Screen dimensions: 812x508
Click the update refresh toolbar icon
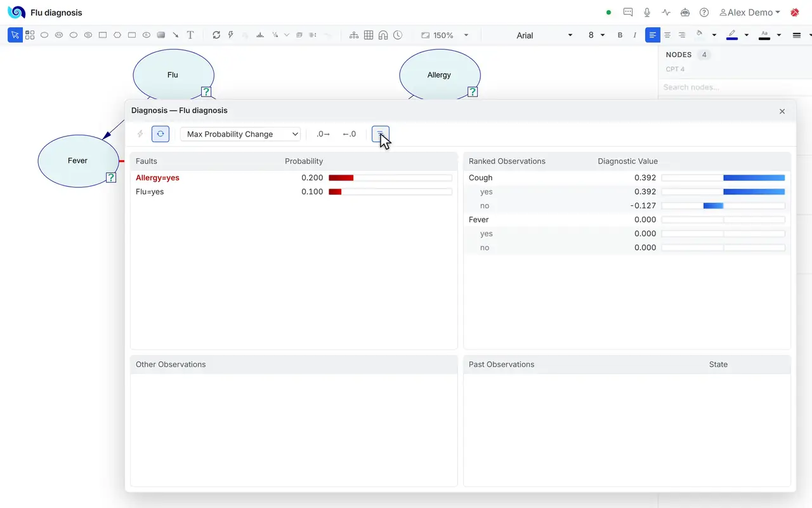(216, 36)
